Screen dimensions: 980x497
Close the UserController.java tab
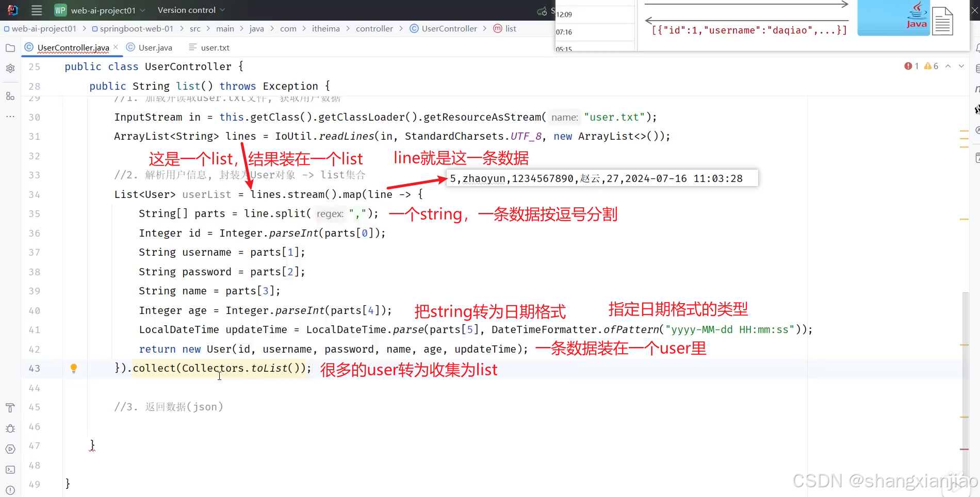116,47
